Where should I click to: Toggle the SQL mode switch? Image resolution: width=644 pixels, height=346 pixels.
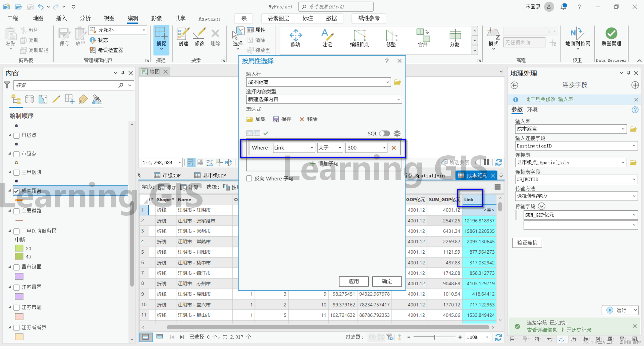384,133
